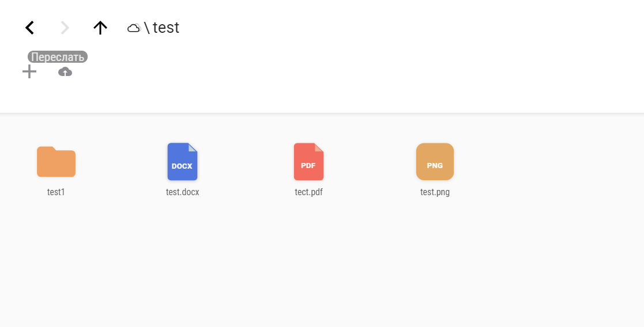Click the test.docx file name
644x327 pixels.
coord(182,192)
